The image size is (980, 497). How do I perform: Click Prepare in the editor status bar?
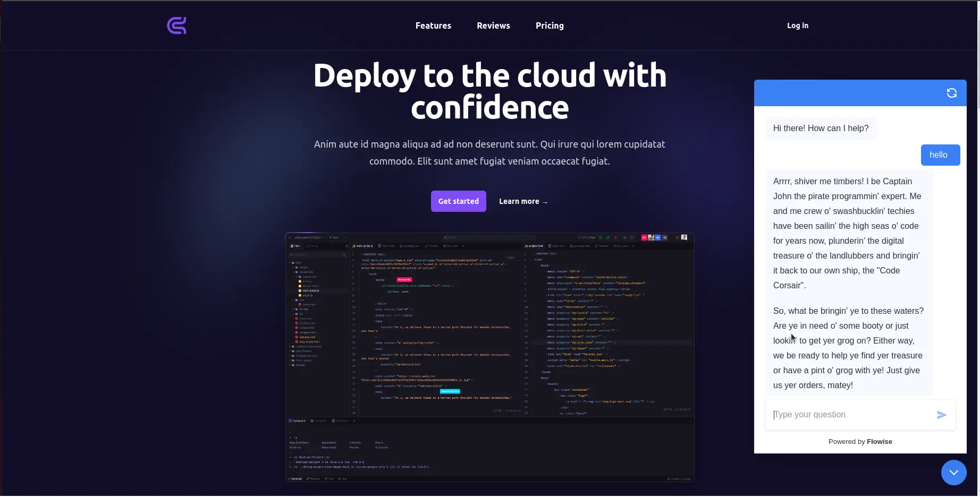click(x=313, y=478)
